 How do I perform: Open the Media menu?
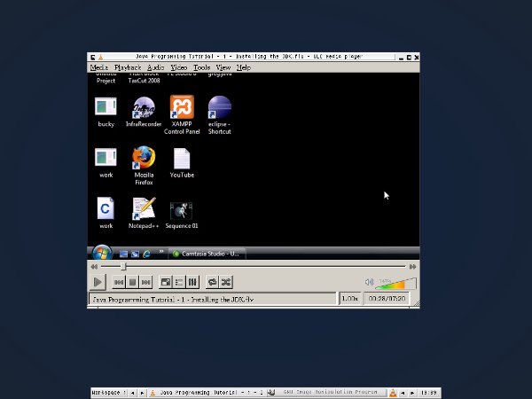click(99, 67)
